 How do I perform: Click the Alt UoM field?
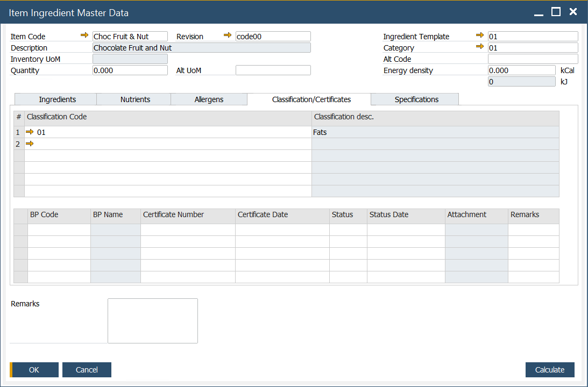pyautogui.click(x=273, y=70)
